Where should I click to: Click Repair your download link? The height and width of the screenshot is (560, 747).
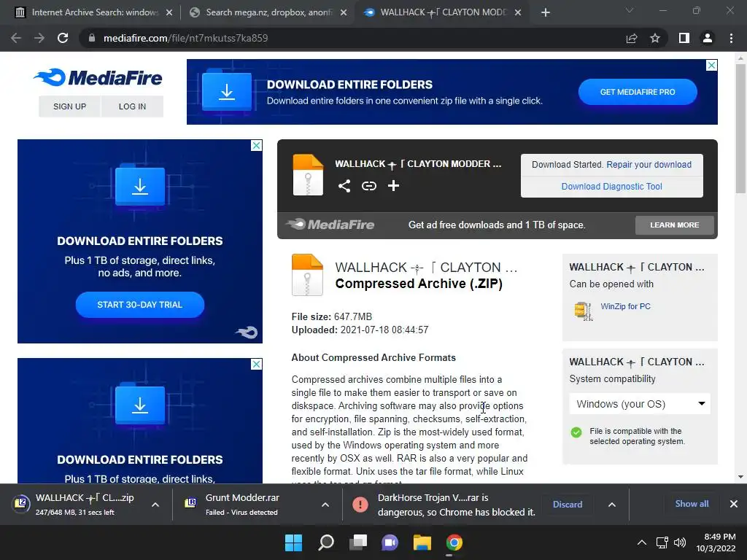coord(649,164)
